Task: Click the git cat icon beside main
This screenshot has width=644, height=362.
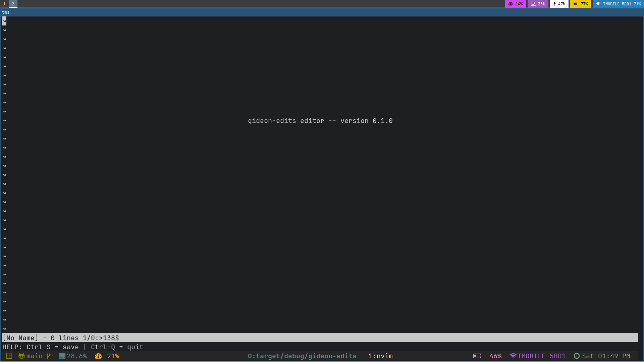Action: (21, 356)
